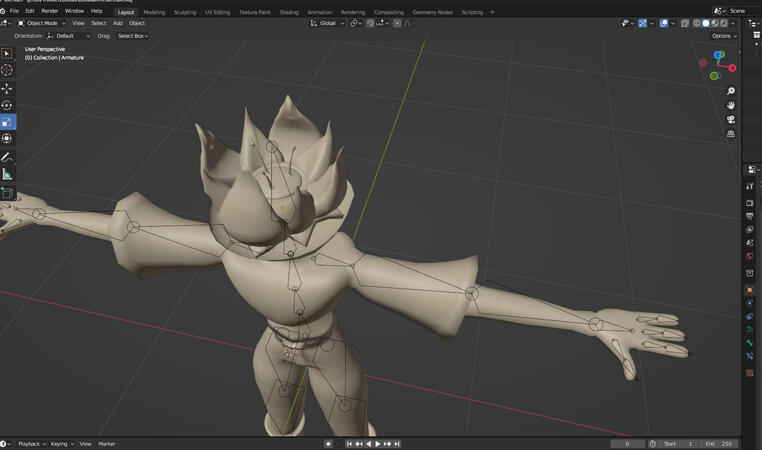The height and width of the screenshot is (450, 762).
Task: Expand the Options dropdown
Action: click(724, 36)
